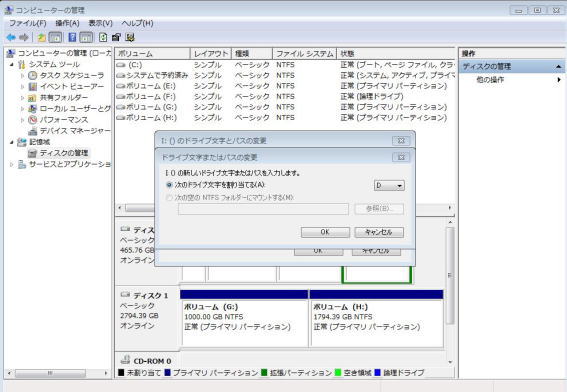Click the 空き領域 legend color swatch
Screen dimensions: 567x392
pyautogui.click(x=338, y=372)
